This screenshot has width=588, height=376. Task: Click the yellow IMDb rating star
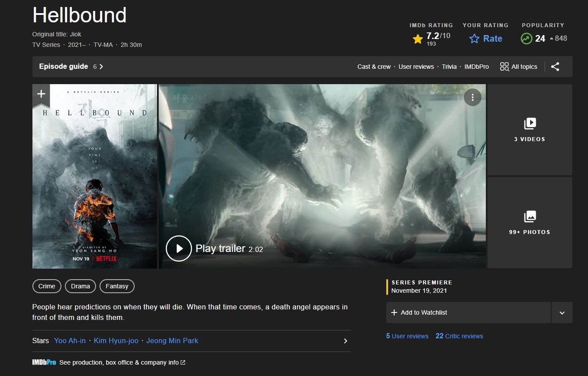click(x=417, y=39)
